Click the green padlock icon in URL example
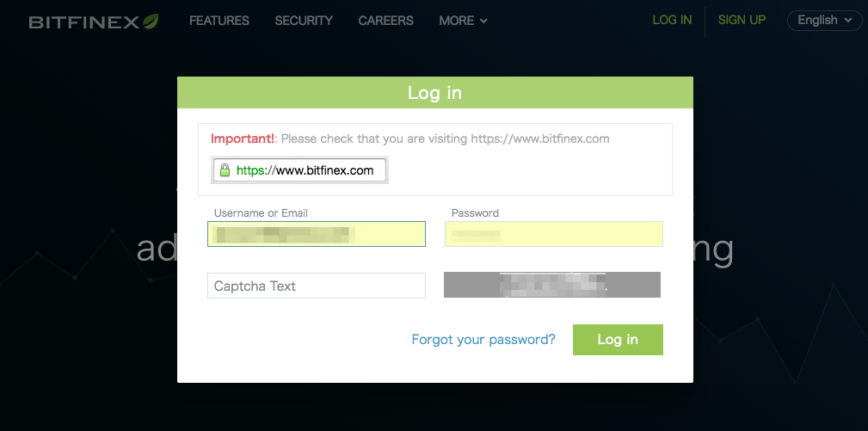 tap(225, 170)
